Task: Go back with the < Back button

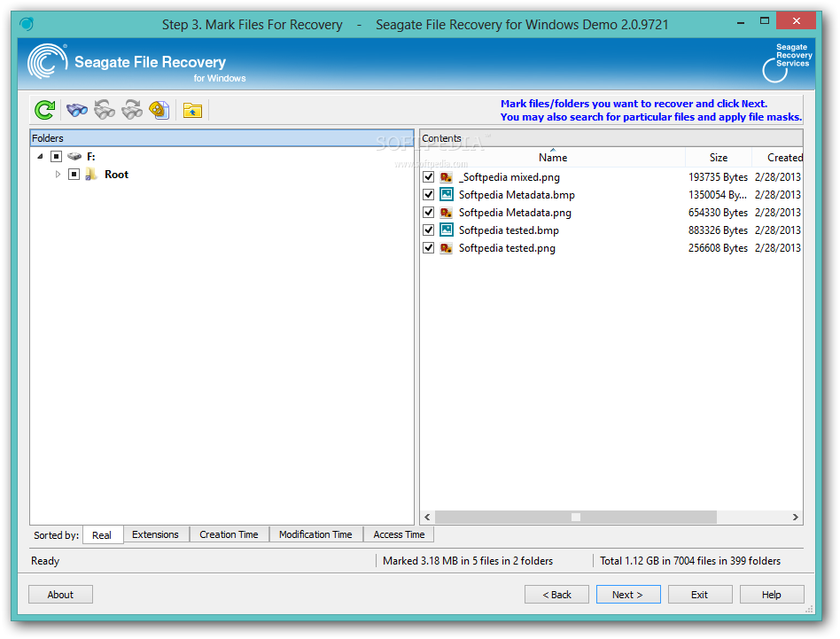Action: 556,595
